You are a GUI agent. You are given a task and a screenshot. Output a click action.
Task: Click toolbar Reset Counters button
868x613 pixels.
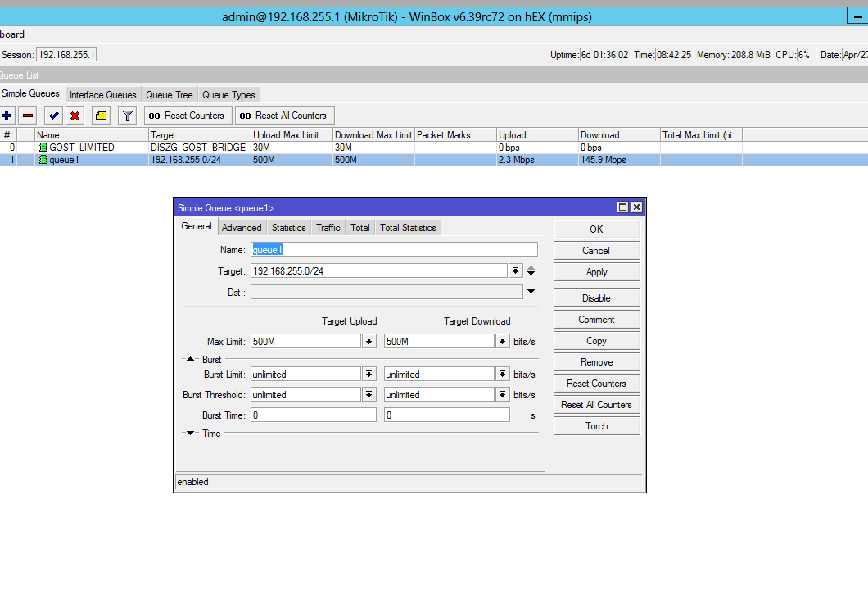(x=187, y=116)
